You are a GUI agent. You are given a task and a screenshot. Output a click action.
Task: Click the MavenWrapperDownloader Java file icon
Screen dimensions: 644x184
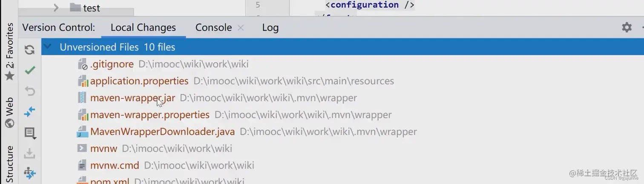[x=82, y=131]
